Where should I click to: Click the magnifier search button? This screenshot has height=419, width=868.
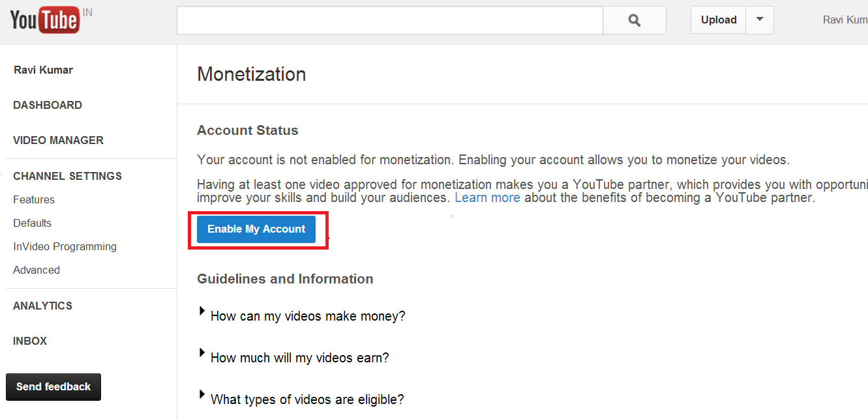[635, 20]
